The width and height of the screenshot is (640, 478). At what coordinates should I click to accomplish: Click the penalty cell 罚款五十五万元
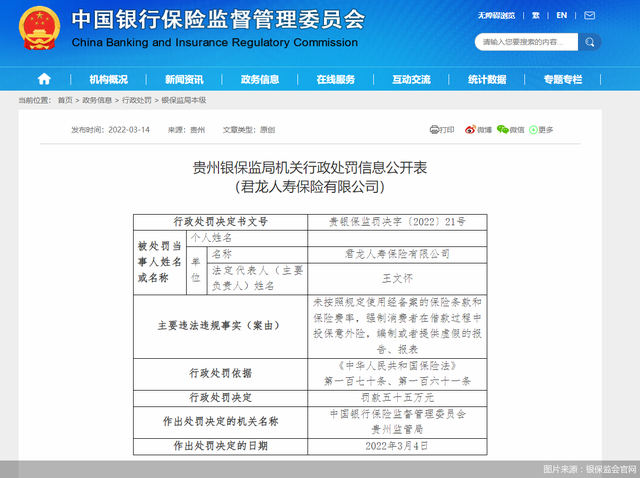click(x=397, y=398)
